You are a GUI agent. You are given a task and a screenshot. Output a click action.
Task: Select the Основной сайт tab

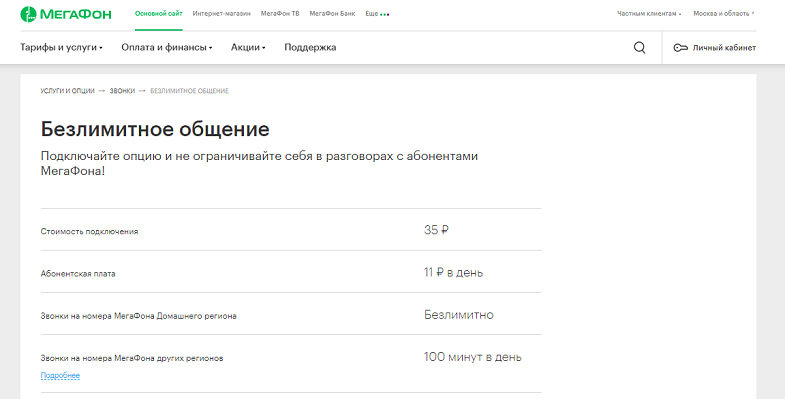[x=159, y=14]
